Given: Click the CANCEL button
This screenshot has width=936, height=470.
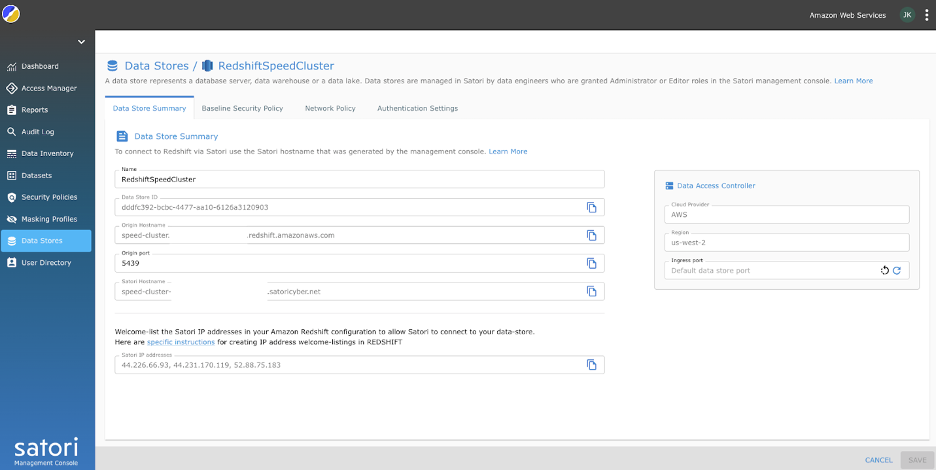Looking at the screenshot, I should point(879,460).
